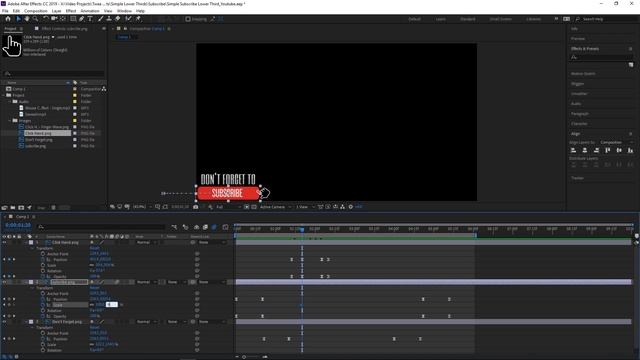This screenshot has width=640, height=360.
Task: Select the Type text tool
Action: pos(90,19)
